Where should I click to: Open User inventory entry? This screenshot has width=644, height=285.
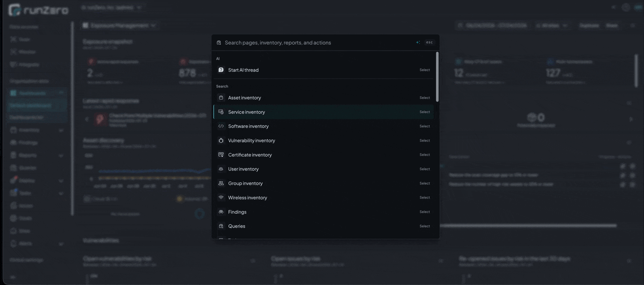(323, 169)
